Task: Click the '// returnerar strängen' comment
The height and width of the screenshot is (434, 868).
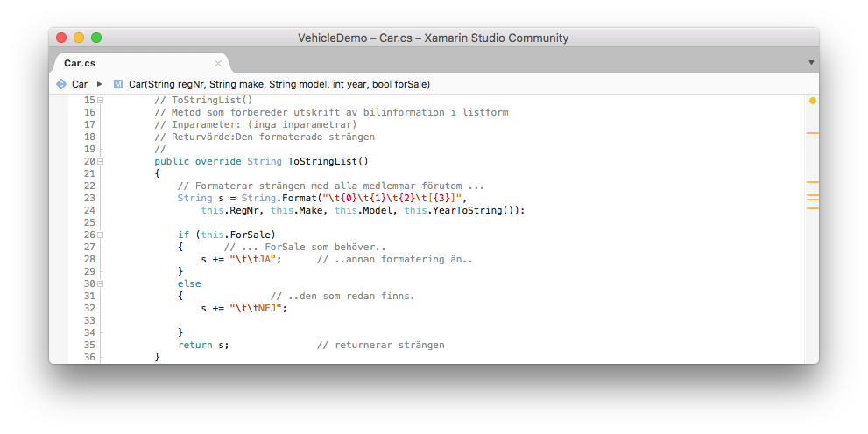Action: [380, 345]
